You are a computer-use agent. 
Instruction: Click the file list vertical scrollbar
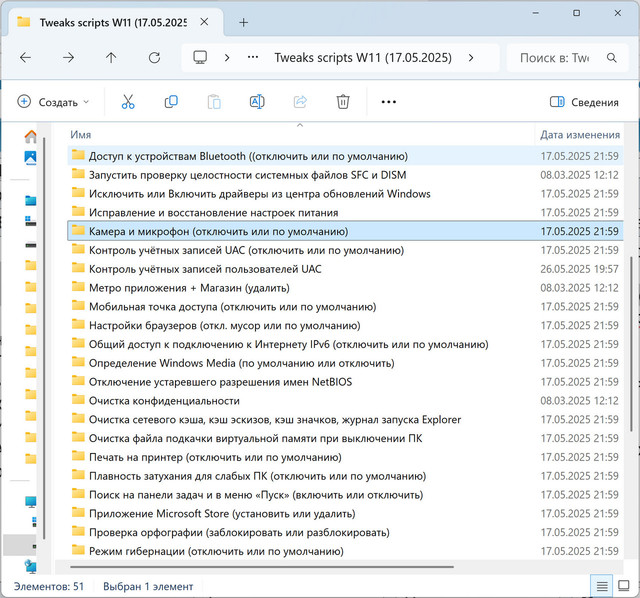(631, 343)
